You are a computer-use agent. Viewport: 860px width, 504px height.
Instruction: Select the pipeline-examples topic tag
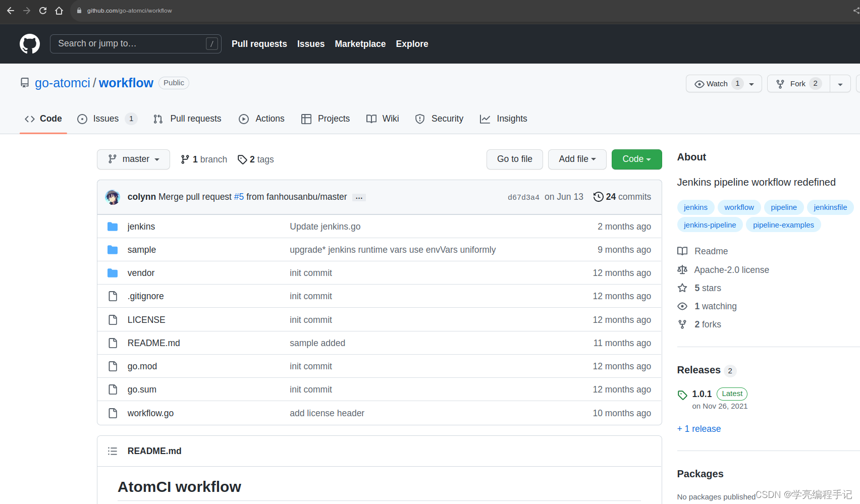click(783, 225)
